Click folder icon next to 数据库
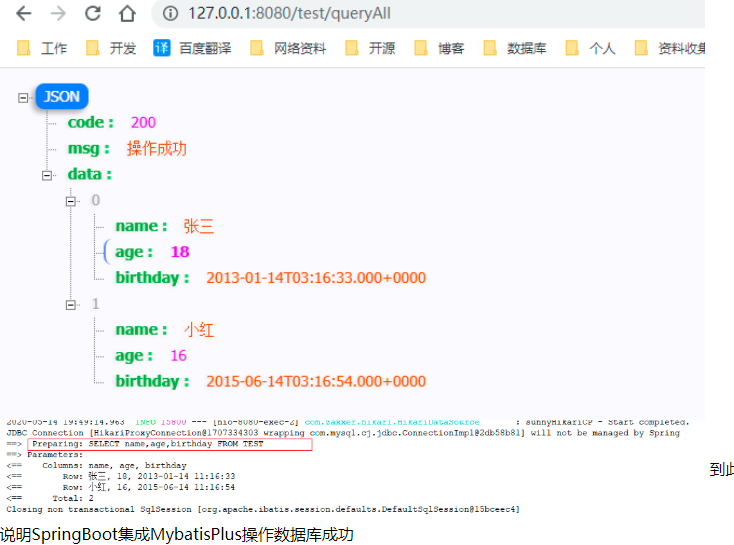This screenshot has width=734, height=545. [490, 48]
